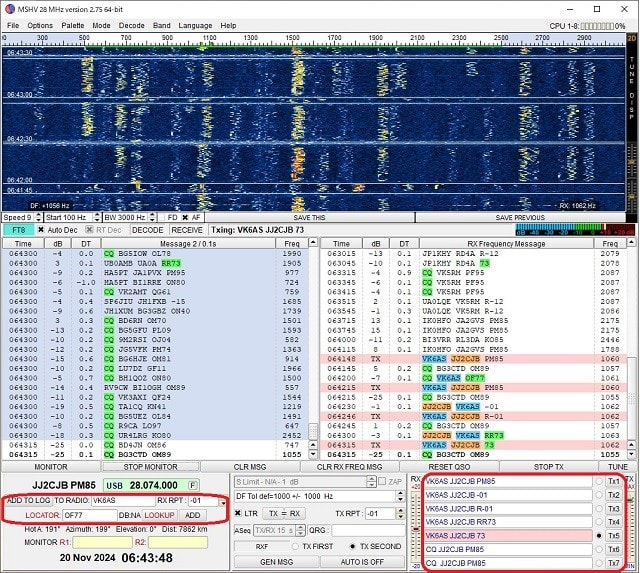Click the RECEIVE button
This screenshot has height=573, width=640.
[187, 230]
